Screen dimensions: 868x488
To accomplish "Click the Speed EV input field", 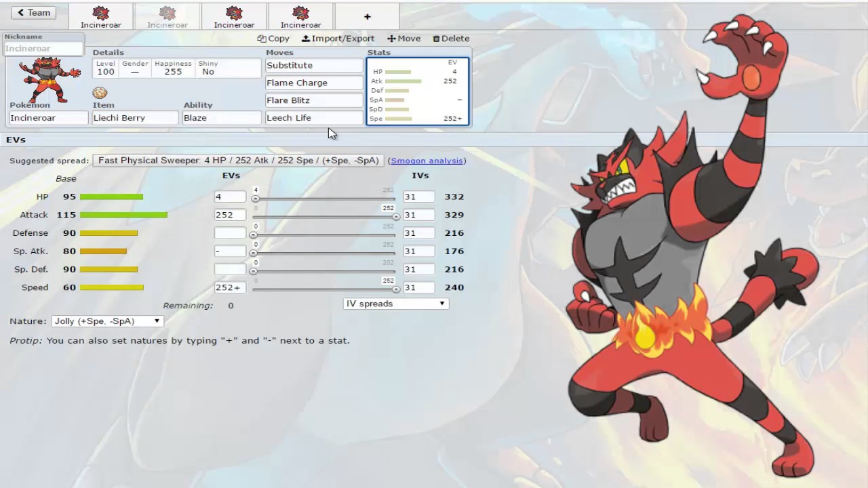I will tap(230, 287).
